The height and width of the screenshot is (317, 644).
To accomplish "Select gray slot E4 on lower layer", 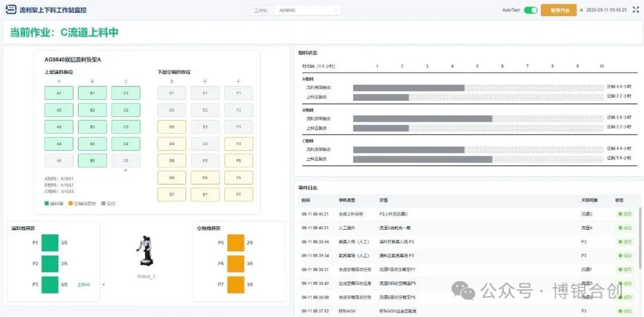I will click(205, 144).
